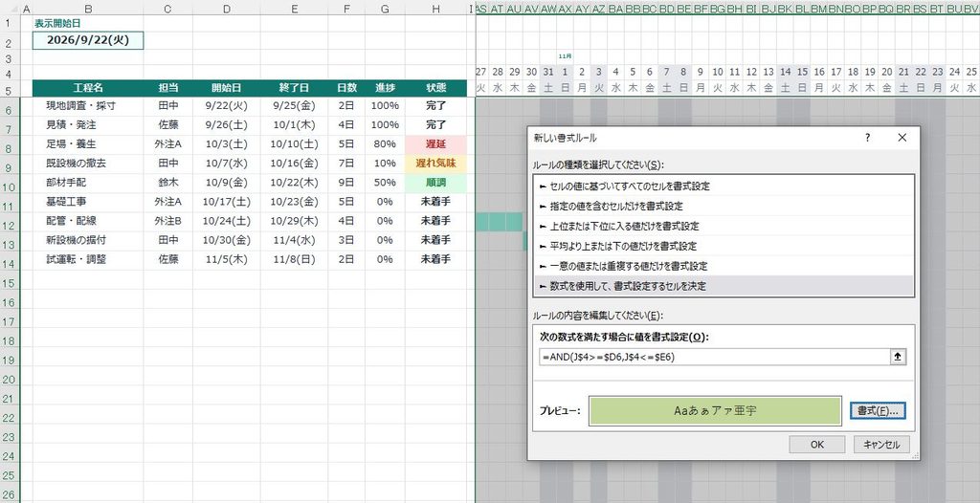Select the 既設機の撤去 task cell
980x503 pixels.
click(88, 164)
